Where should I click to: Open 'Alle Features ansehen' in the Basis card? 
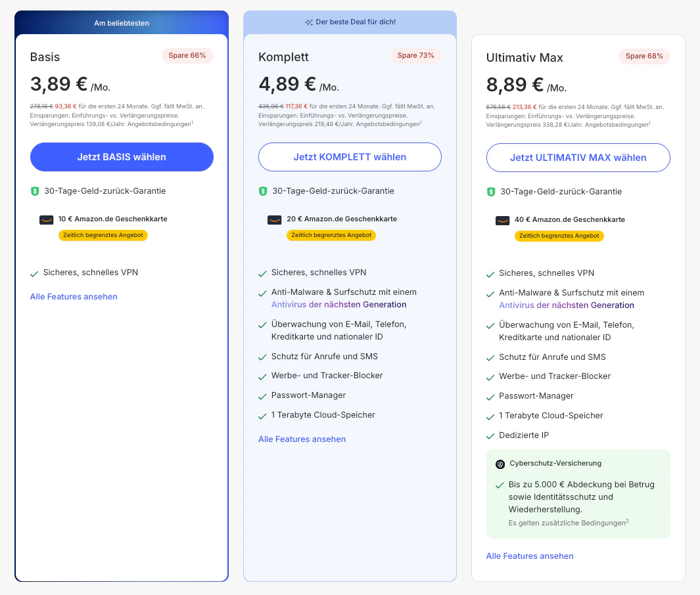pos(74,297)
